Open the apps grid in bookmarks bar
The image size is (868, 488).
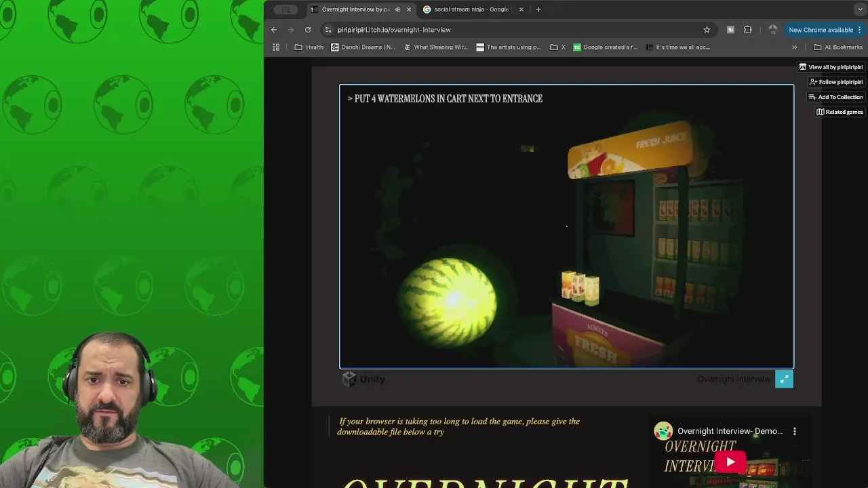(276, 47)
